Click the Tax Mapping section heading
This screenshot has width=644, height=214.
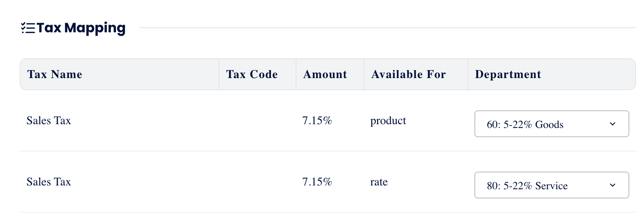pos(81,28)
